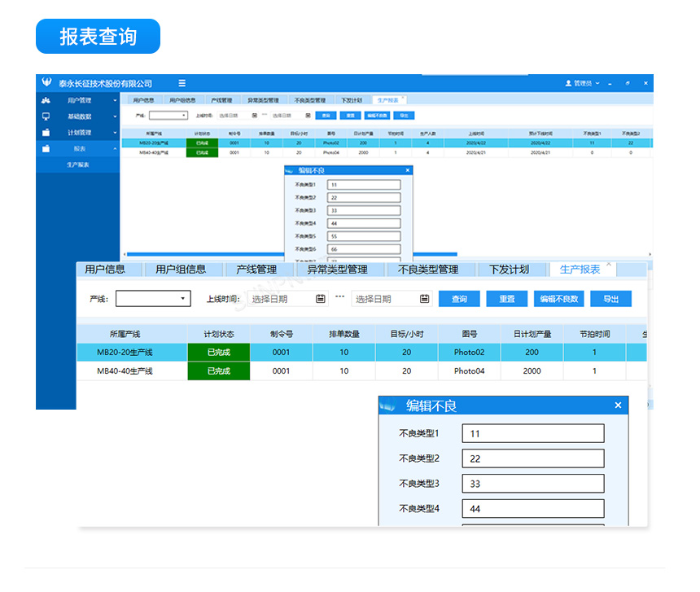The image size is (700, 592).
Task: Select 生产报表 in the left sidebar
Action: (78, 164)
